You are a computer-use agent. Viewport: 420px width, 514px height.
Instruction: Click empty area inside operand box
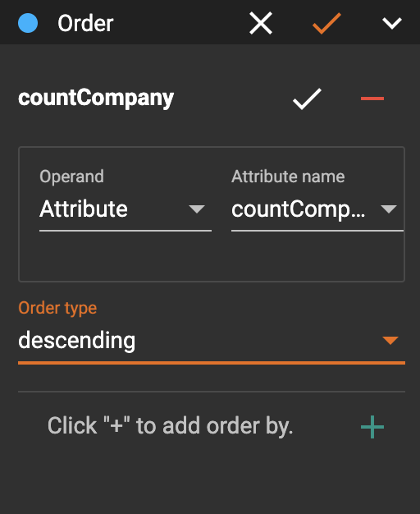(x=212, y=257)
